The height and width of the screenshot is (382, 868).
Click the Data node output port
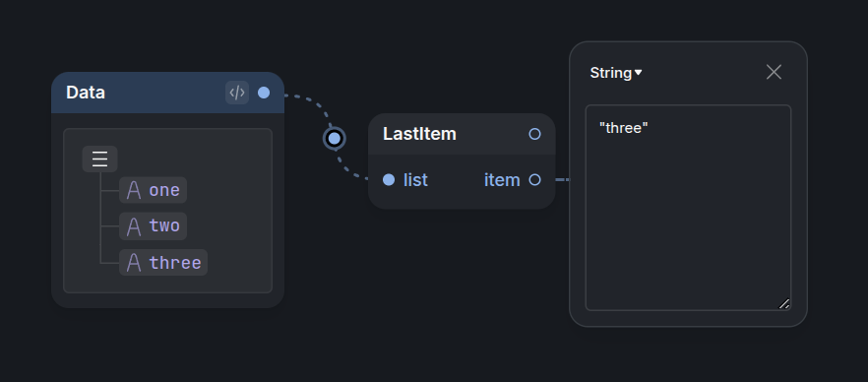coord(264,93)
